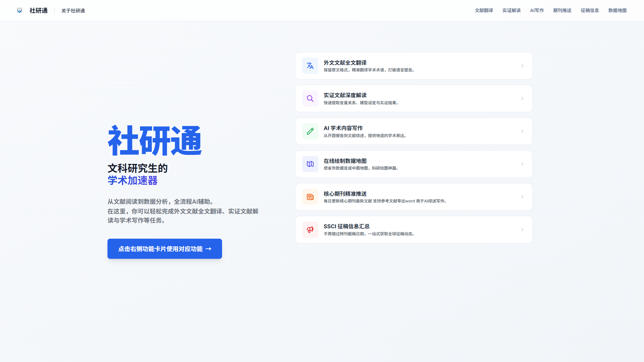Go to the 数据地图 nav item
644x362 pixels.
(x=617, y=10)
